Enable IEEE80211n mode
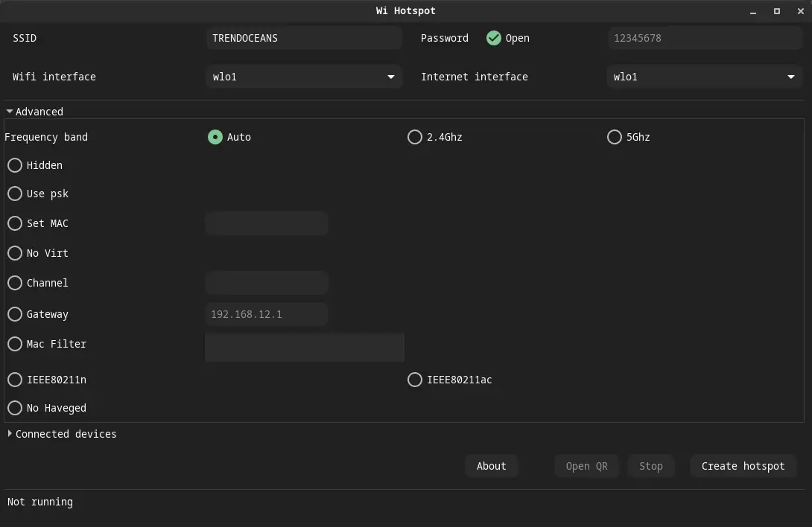The height and width of the screenshot is (527, 812). [x=15, y=380]
